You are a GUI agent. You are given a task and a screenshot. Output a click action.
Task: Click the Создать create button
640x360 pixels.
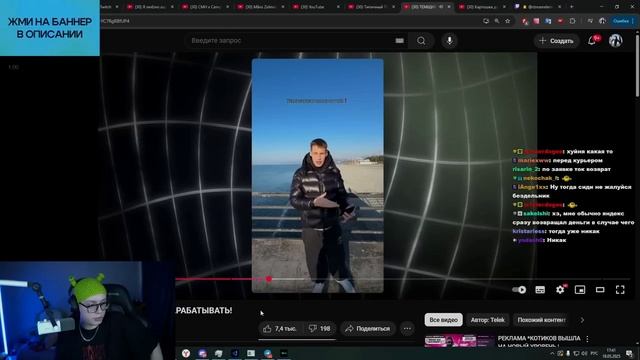(x=556, y=41)
